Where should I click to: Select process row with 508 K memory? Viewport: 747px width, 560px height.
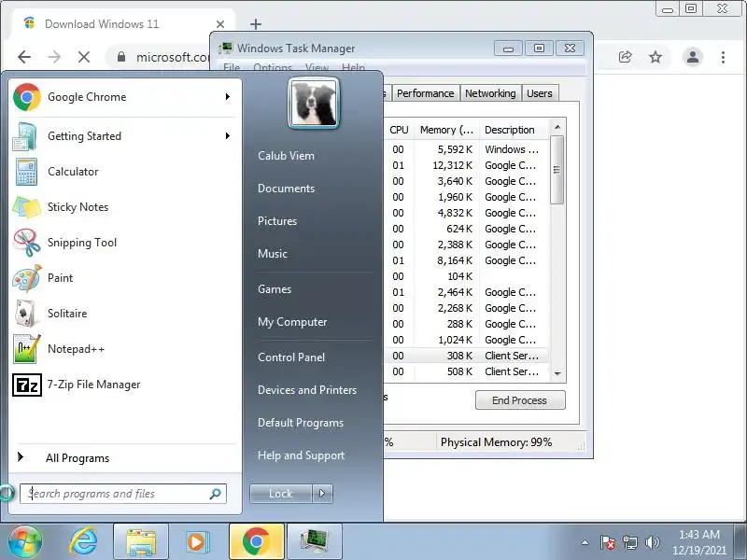pyautogui.click(x=466, y=371)
